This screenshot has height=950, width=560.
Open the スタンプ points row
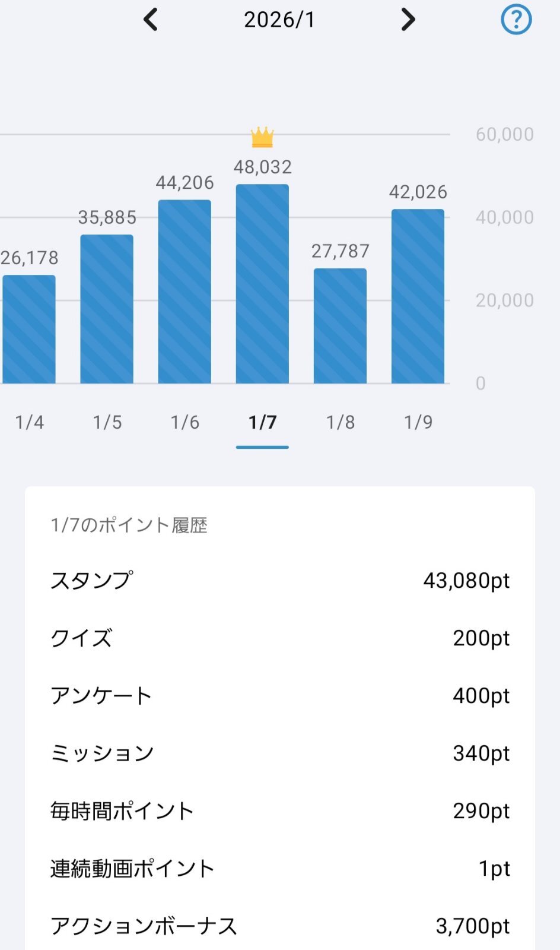click(x=279, y=580)
